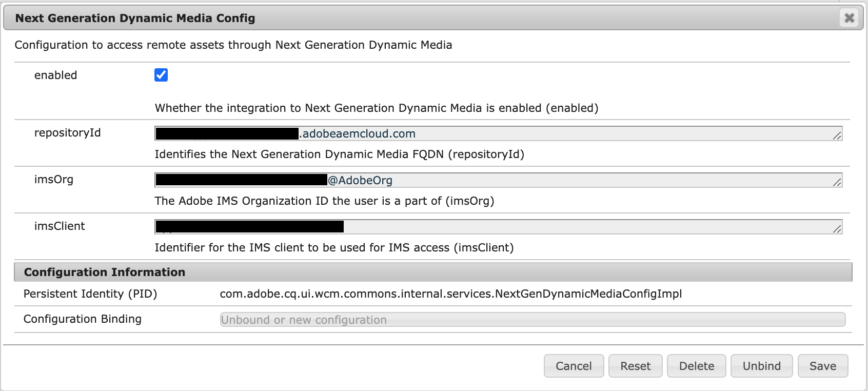Click the Configuration Information section header
The height and width of the screenshot is (391, 868).
105,272
